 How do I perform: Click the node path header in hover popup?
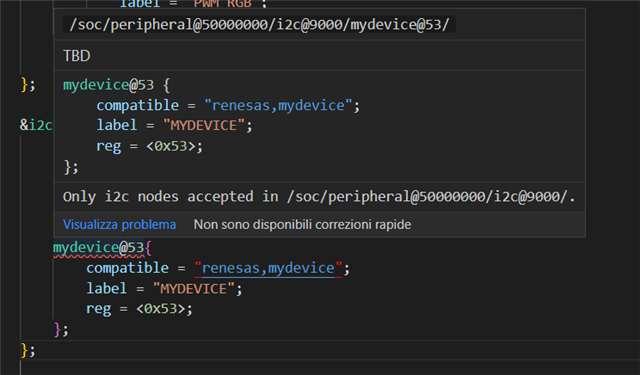pyautogui.click(x=259, y=24)
